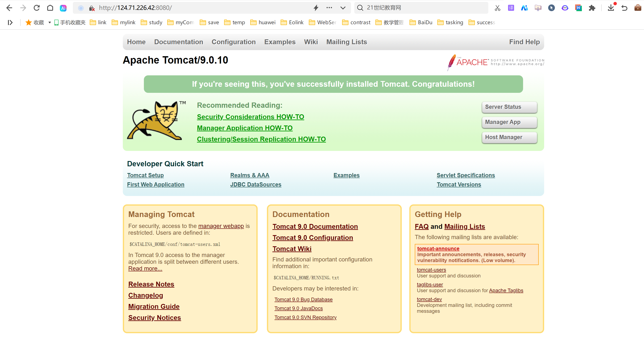Click the insecure site lock icon
Viewport: 644px width, 341px height.
coord(92,8)
